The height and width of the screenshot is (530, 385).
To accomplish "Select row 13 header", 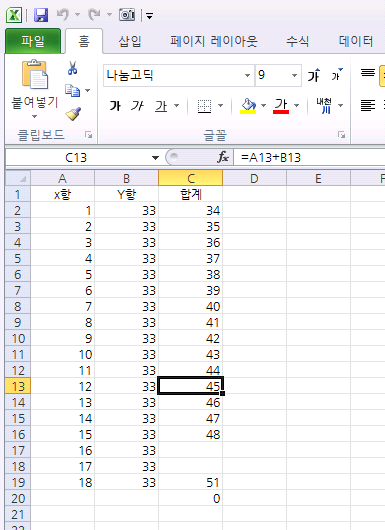I will 18,386.
